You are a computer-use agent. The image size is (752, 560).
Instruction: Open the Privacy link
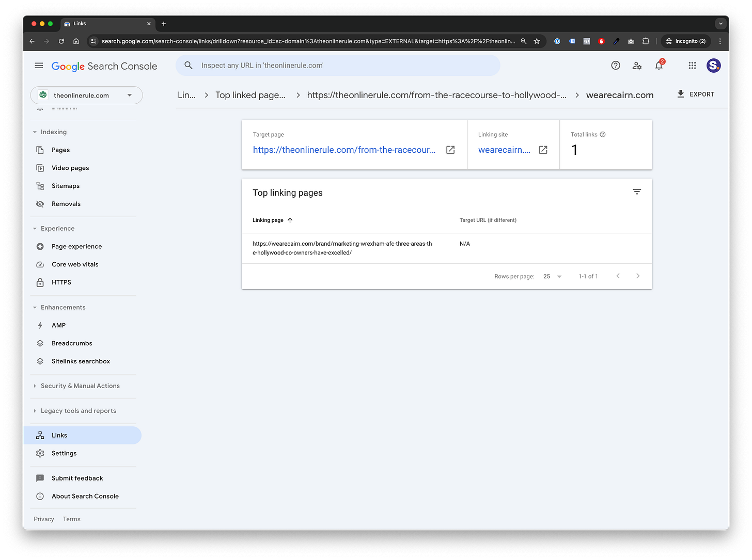pyautogui.click(x=44, y=519)
